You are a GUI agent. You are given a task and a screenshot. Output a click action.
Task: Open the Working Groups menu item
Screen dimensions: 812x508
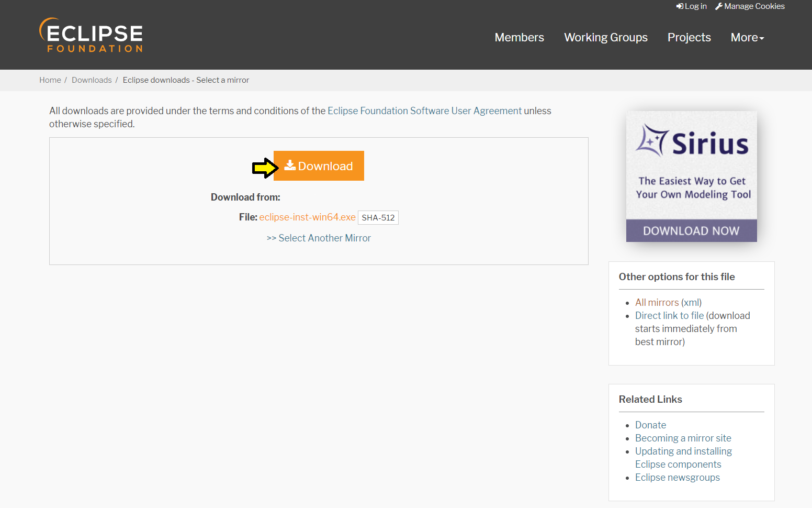click(606, 37)
